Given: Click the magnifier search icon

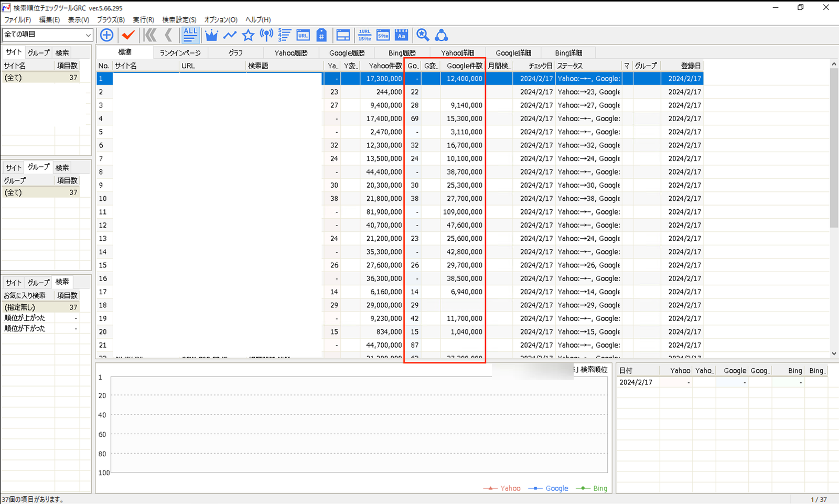Looking at the screenshot, I should pyautogui.click(x=423, y=35).
